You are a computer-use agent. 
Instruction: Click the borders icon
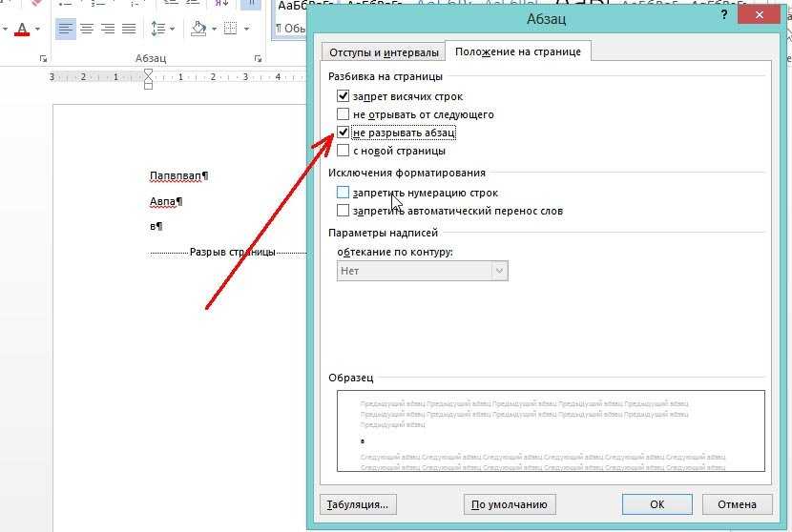tap(230, 29)
